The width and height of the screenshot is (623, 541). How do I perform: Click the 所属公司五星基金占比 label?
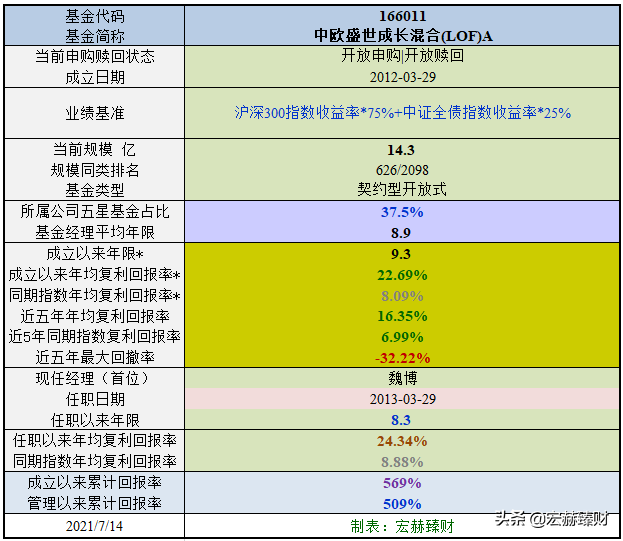point(95,211)
